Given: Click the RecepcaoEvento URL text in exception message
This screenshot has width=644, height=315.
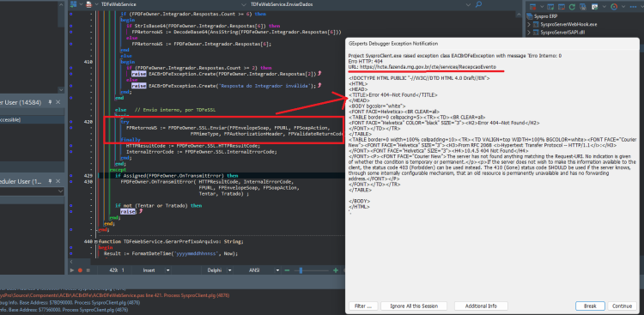Looking at the screenshot, I should tap(428, 67).
